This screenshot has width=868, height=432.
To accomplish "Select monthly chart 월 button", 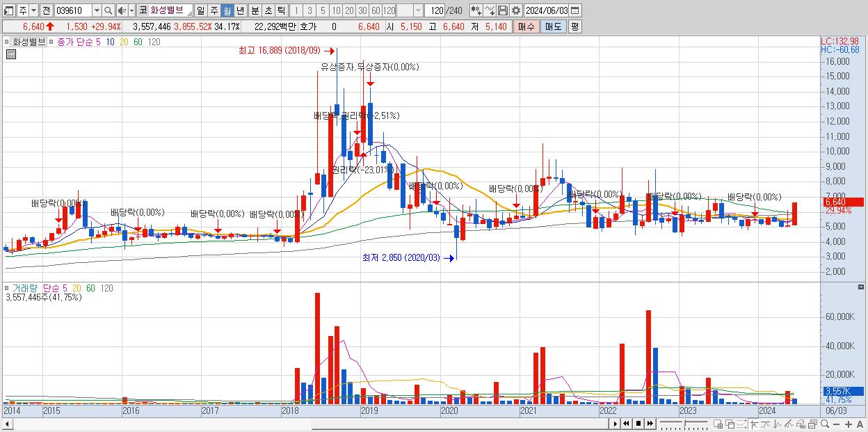I will pyautogui.click(x=227, y=10).
